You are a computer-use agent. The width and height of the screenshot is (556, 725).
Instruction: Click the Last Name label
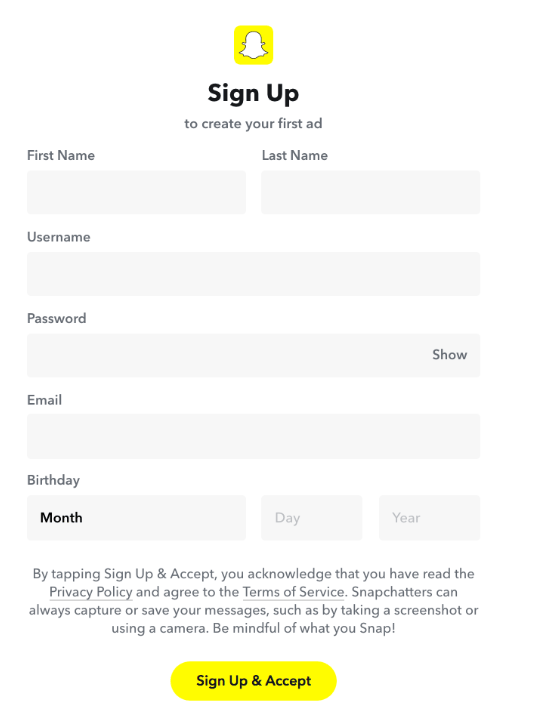pos(295,155)
